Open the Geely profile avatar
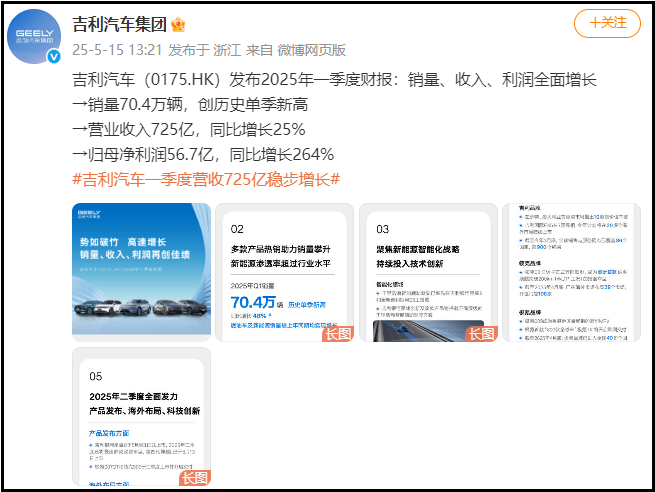Image resolution: width=655 pixels, height=492 pixels. (x=34, y=36)
